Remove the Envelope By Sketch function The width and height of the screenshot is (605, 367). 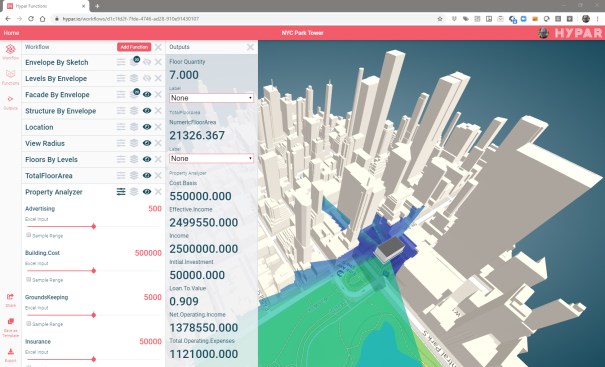tap(158, 62)
